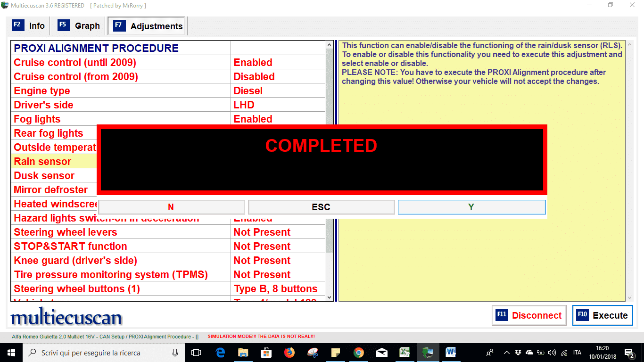This screenshot has height=362, width=644.
Task: Open Firefox from the taskbar
Action: click(289, 353)
